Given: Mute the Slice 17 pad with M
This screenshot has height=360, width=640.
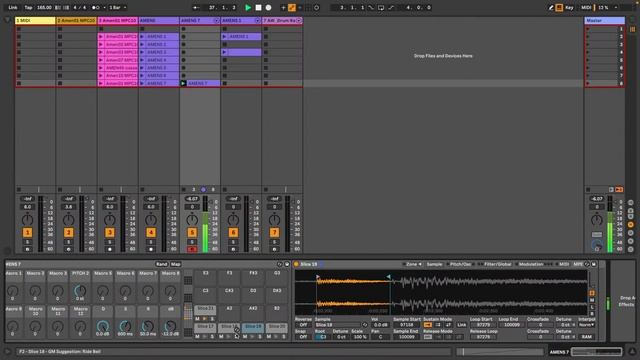Looking at the screenshot, I should (x=198, y=337).
